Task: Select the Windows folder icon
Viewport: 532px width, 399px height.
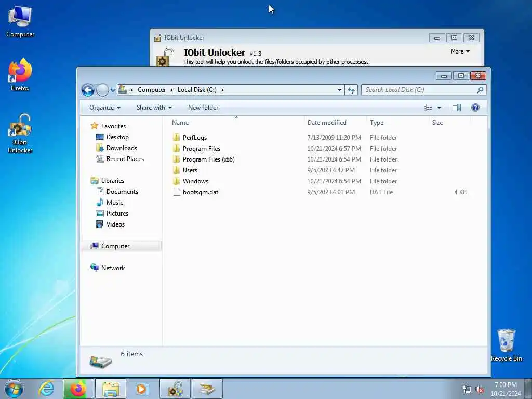Action: pos(177,181)
